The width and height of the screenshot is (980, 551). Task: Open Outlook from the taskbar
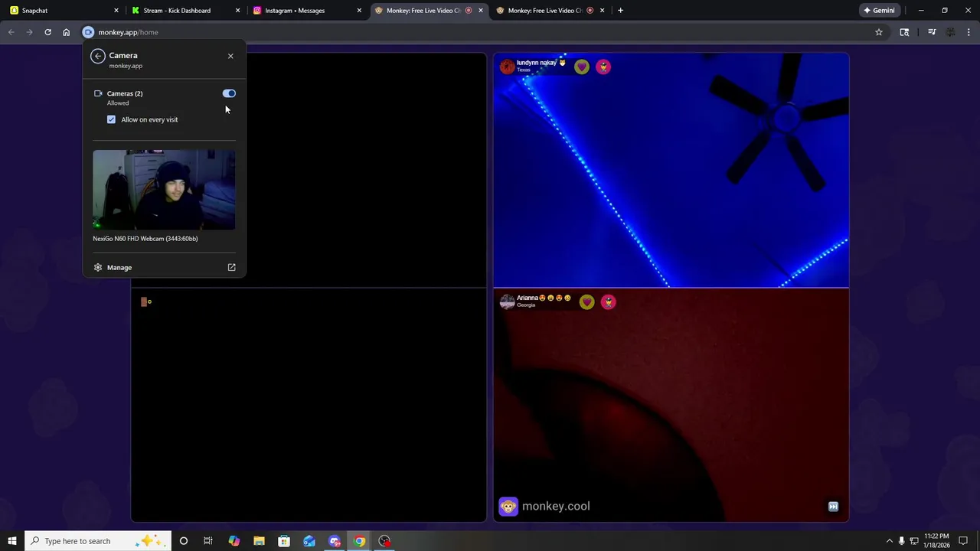(x=309, y=541)
